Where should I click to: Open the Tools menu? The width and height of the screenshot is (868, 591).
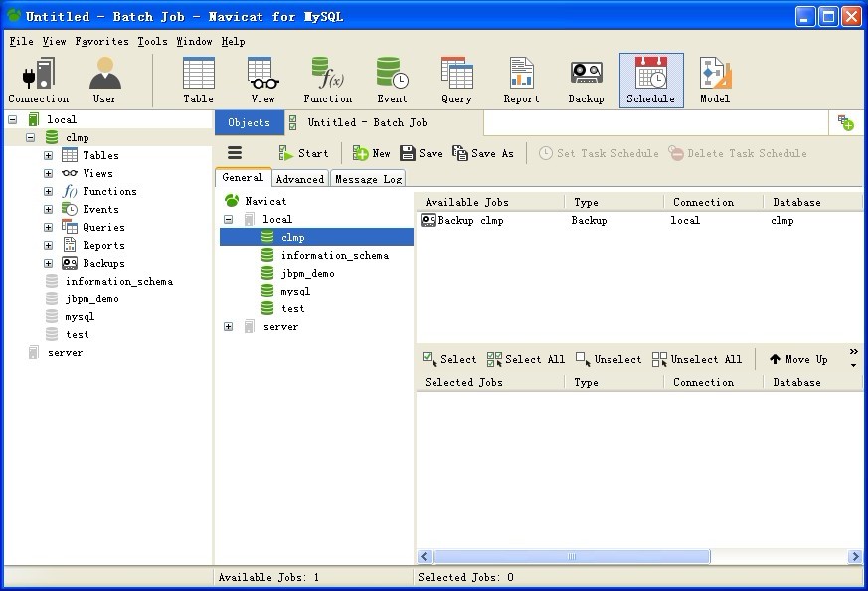coord(153,41)
